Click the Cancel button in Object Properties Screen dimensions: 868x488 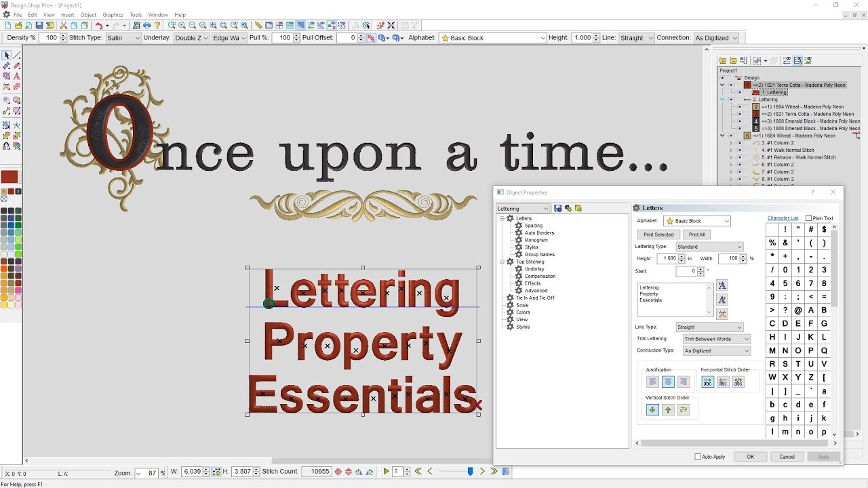787,457
